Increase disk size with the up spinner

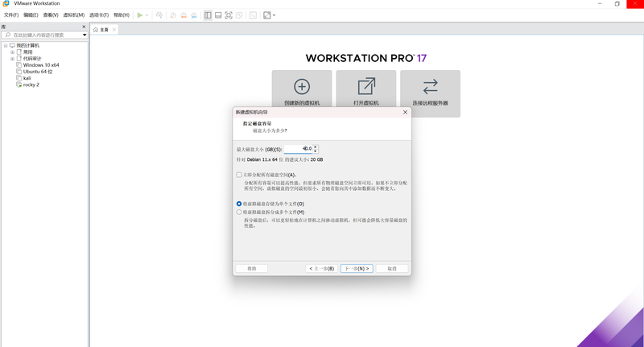click(316, 147)
